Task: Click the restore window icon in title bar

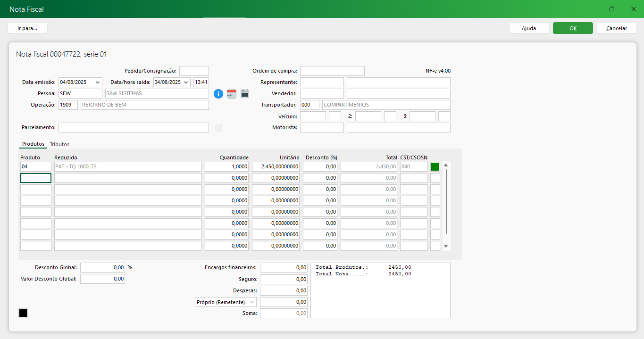Action: pyautogui.click(x=612, y=9)
